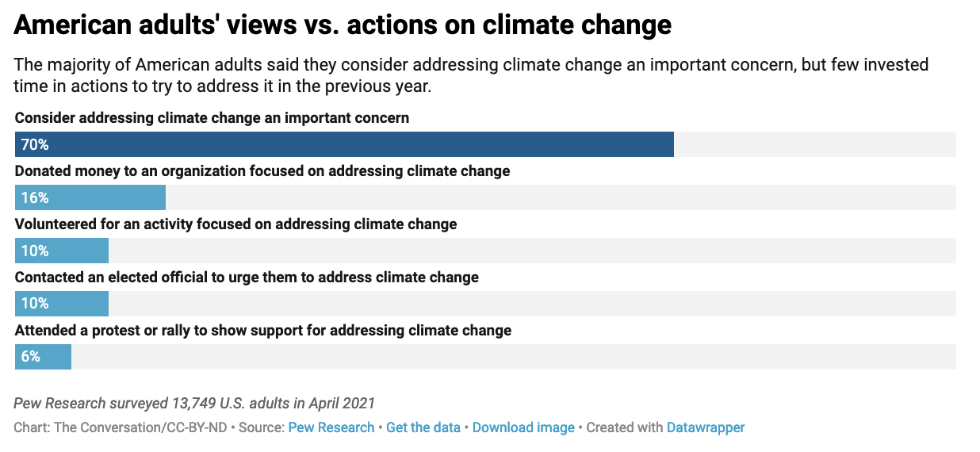Click the 70% value label
The height and width of the screenshot is (452, 980).
[x=35, y=145]
